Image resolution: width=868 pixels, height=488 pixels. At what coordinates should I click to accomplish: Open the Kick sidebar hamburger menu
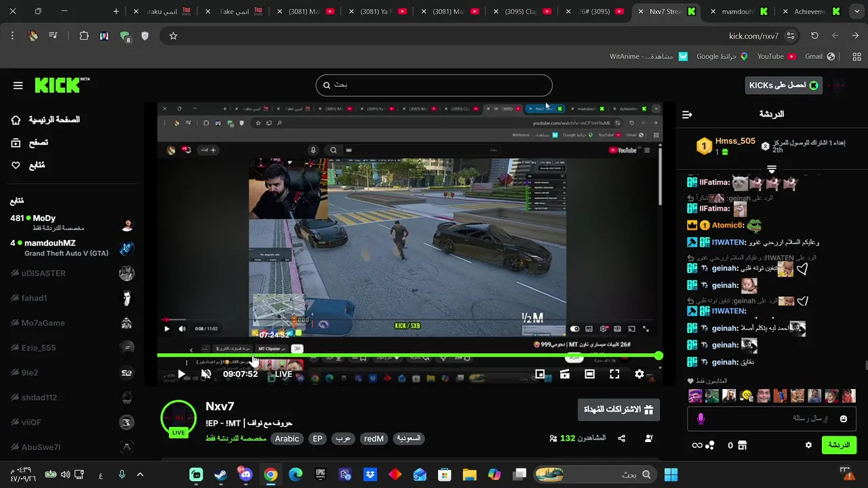[18, 85]
